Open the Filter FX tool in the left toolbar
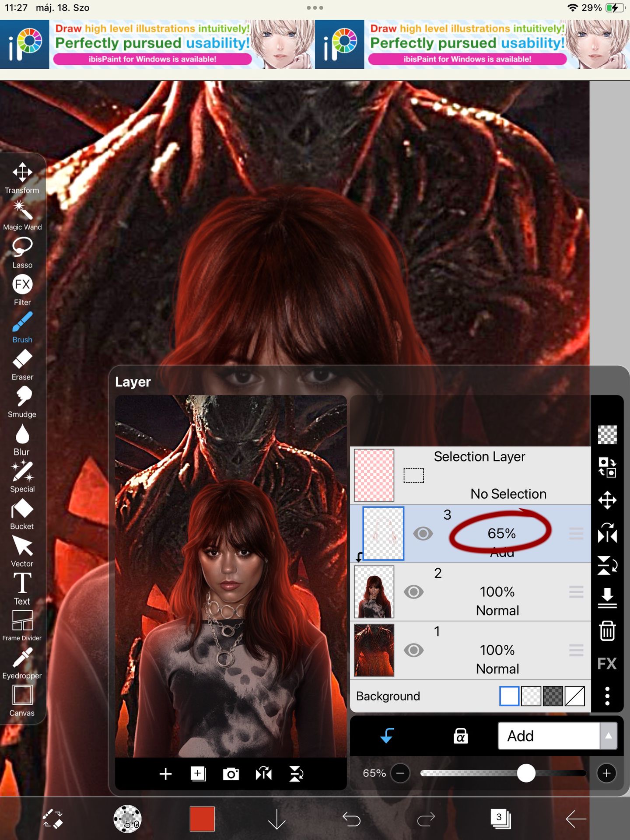Screen dimensions: 630x840 click(x=22, y=290)
